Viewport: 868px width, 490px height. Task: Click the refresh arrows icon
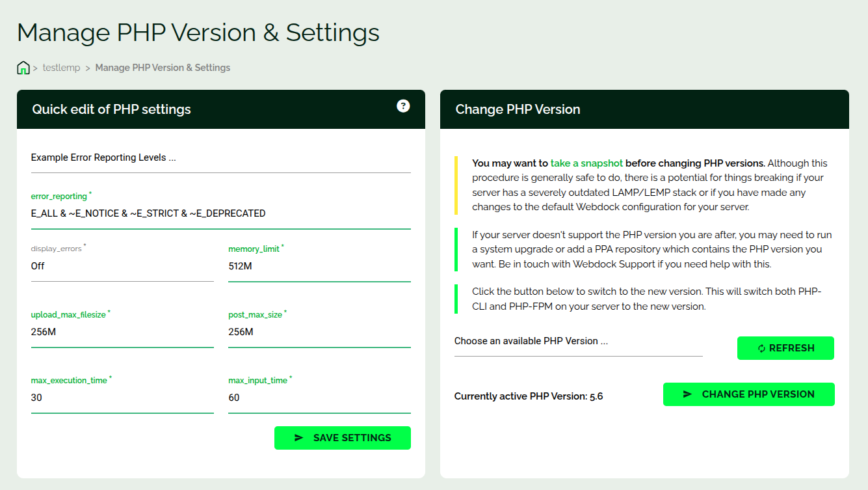(761, 349)
